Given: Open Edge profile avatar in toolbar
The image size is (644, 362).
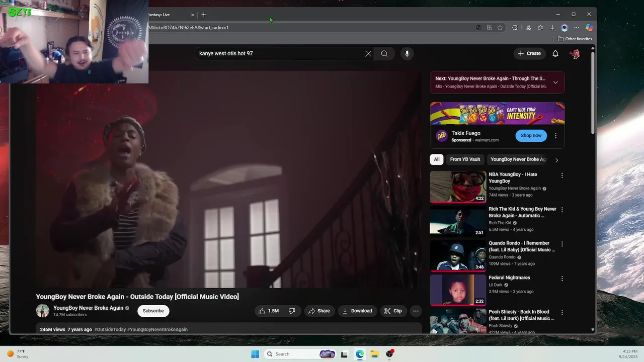Looking at the screenshot, I should pos(565,28).
